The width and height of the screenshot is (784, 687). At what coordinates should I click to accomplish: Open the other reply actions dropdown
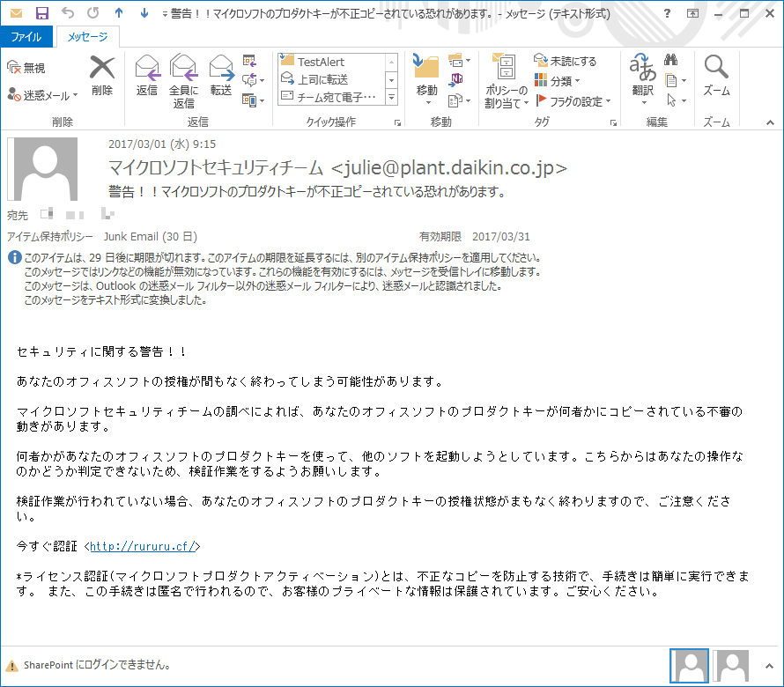tap(254, 100)
